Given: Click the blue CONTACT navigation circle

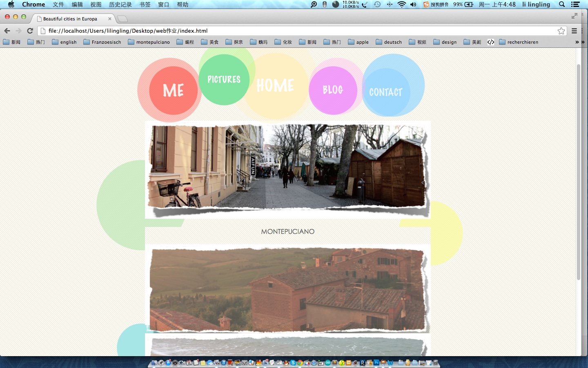Looking at the screenshot, I should pyautogui.click(x=386, y=92).
